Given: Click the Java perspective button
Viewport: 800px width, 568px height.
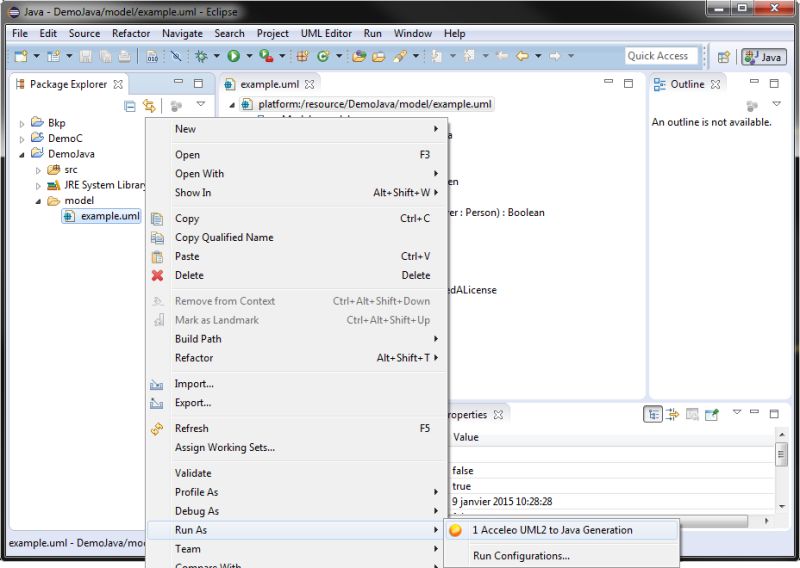Looking at the screenshot, I should point(763,57).
